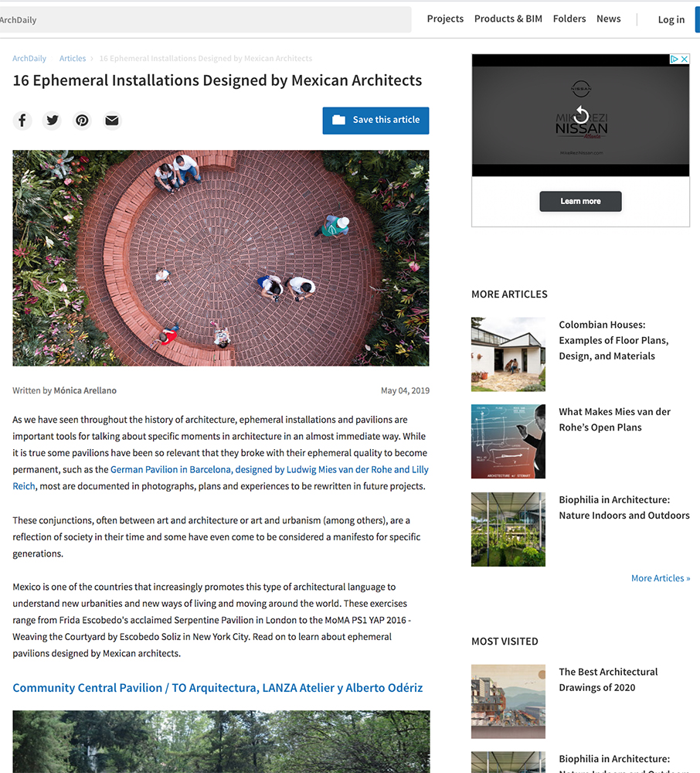Open Colombian Houses article thumbnail
Viewport: 700px width, 773px height.
508,354
